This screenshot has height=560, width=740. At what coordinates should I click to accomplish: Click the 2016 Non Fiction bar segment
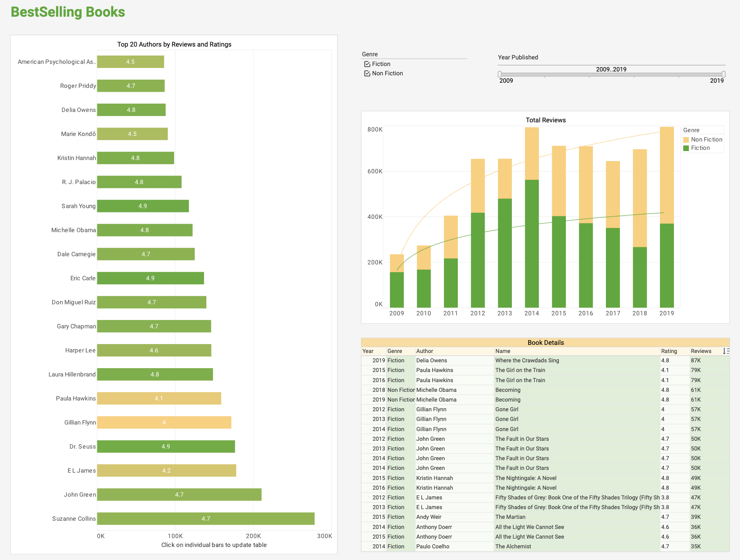586,185
